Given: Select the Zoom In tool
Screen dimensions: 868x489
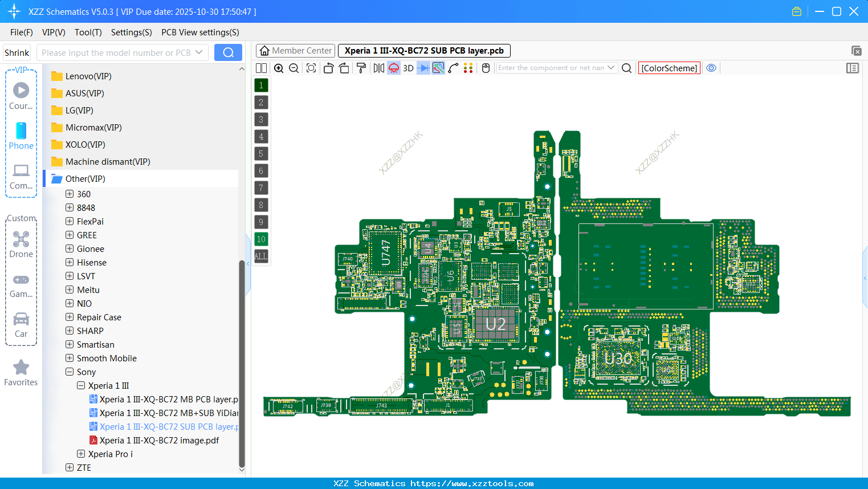Looking at the screenshot, I should 279,68.
